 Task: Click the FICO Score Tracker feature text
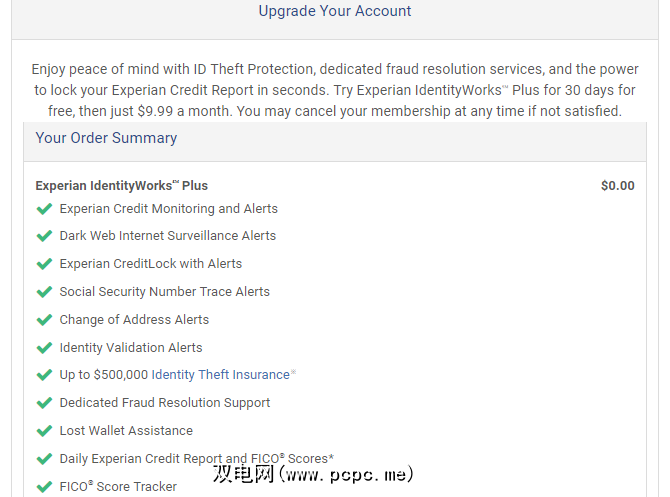pyautogui.click(x=118, y=487)
